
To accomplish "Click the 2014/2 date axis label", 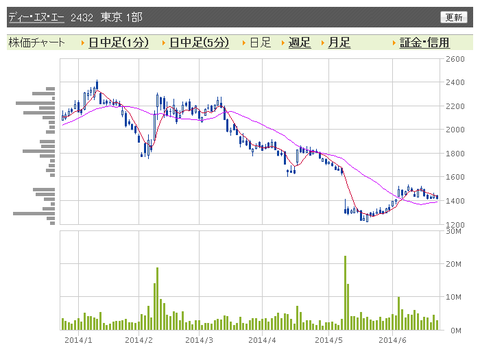I will click(x=139, y=340).
